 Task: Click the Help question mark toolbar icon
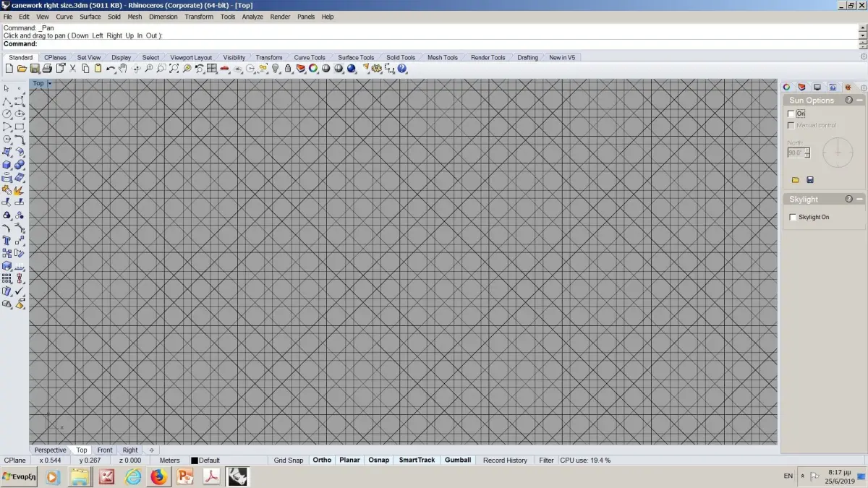402,69
